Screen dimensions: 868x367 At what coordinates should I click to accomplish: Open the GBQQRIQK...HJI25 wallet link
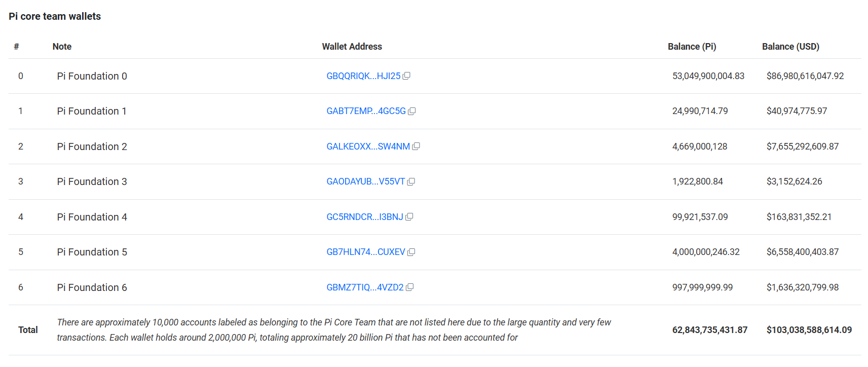click(x=363, y=76)
